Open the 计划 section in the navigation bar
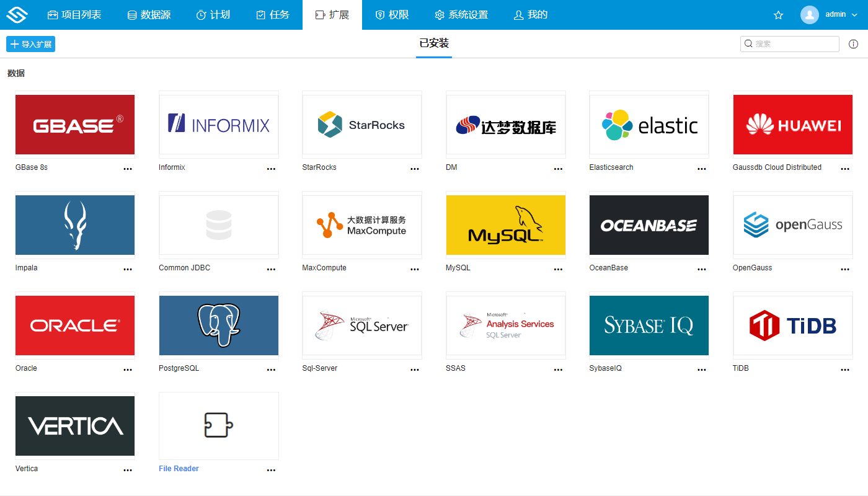Viewport: 868px width, 496px height. coord(213,15)
